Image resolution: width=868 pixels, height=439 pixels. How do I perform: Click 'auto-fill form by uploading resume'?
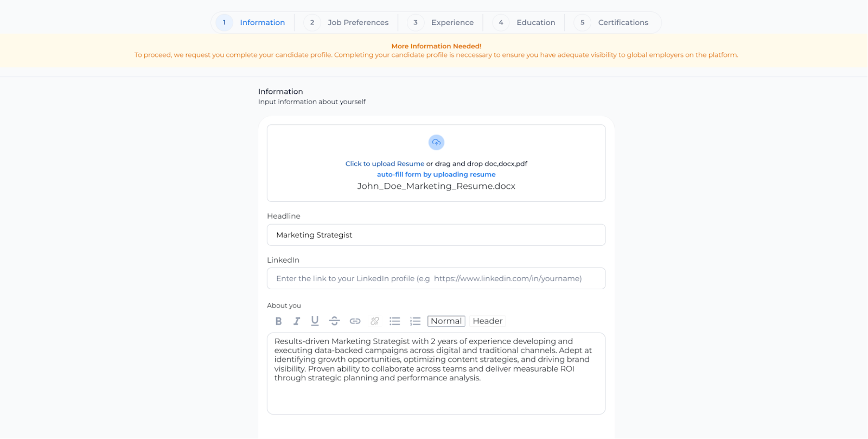point(436,175)
